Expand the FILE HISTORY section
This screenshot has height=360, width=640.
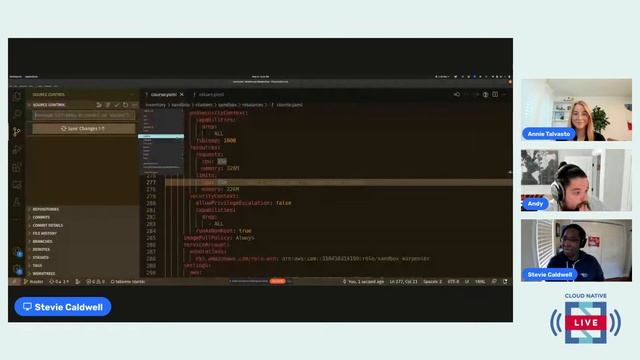pyautogui.click(x=45, y=233)
